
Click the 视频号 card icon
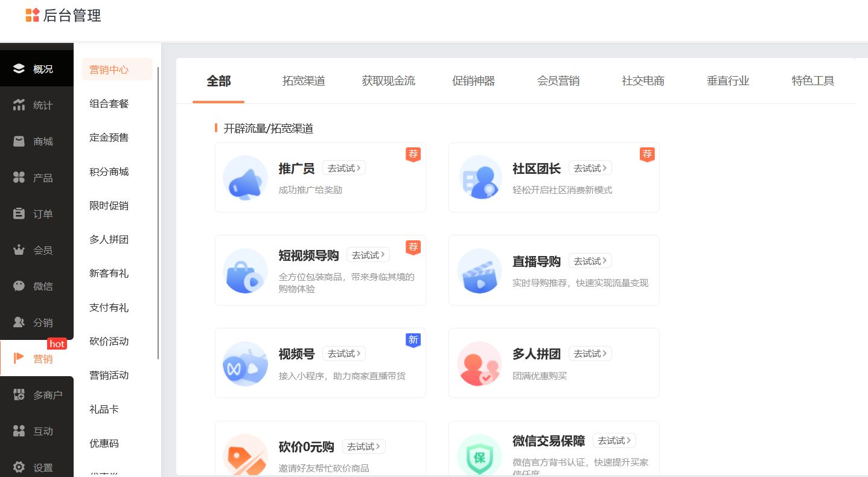(x=245, y=363)
